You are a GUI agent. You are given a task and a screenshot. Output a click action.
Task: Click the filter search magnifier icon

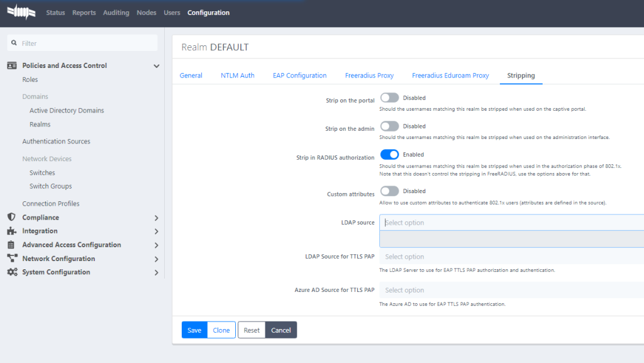click(14, 43)
